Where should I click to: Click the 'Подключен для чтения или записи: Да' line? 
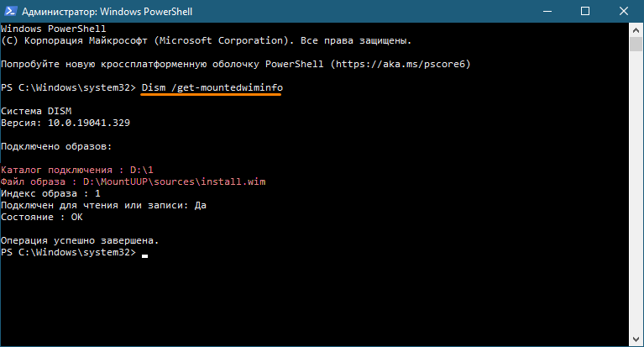coord(103,206)
